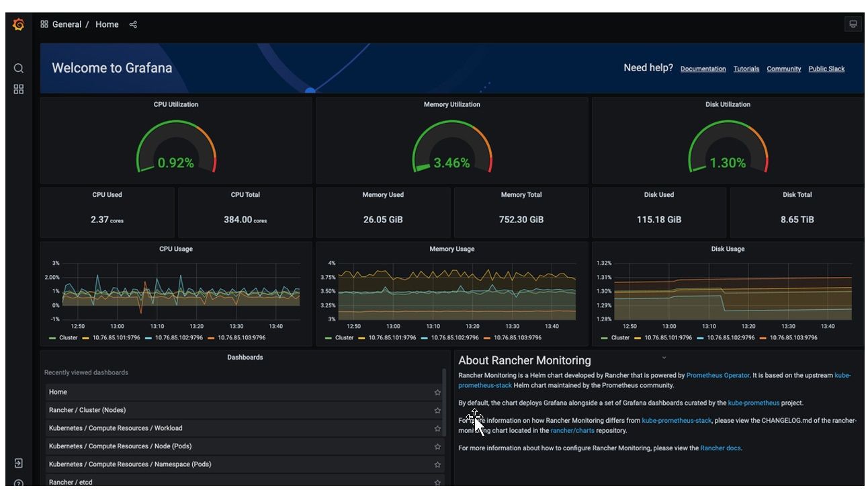Expand the About Rancher Monitoring panel chevron
The height and width of the screenshot is (490, 868).
[664, 358]
